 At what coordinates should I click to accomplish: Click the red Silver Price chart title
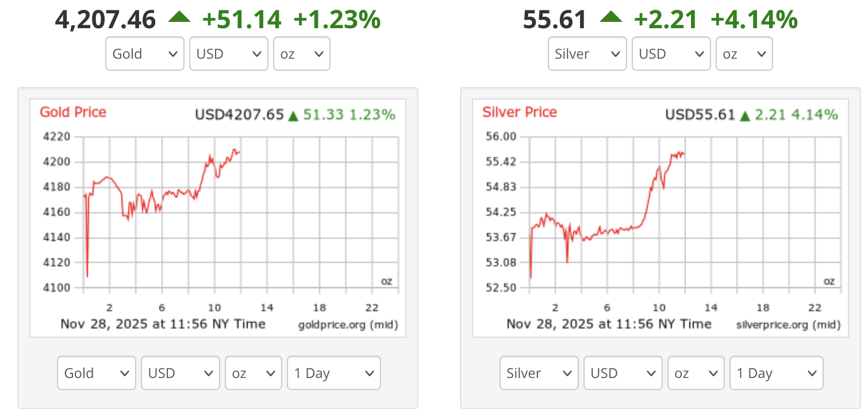click(x=520, y=112)
